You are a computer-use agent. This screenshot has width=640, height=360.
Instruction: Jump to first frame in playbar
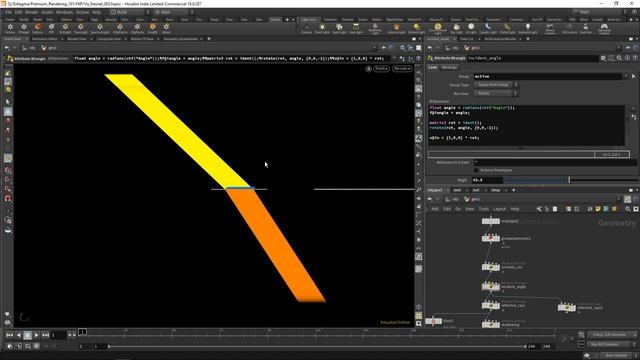pyautogui.click(x=9, y=335)
